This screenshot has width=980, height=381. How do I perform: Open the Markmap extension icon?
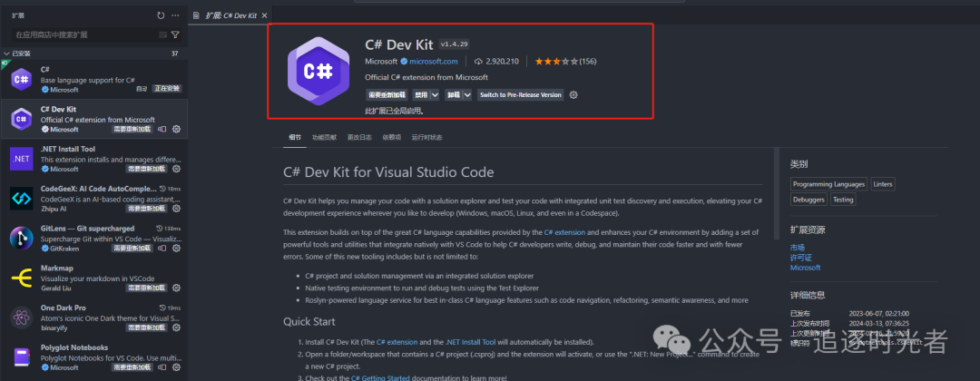[21, 278]
